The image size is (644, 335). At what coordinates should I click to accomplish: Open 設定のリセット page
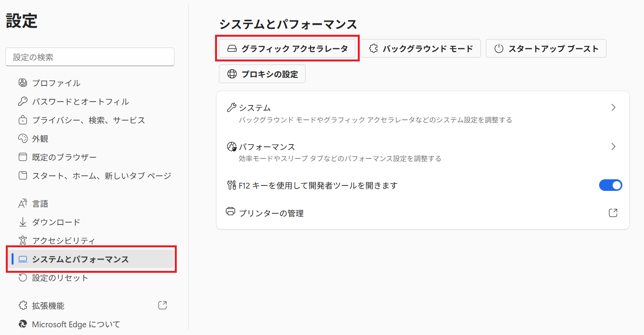(x=60, y=278)
